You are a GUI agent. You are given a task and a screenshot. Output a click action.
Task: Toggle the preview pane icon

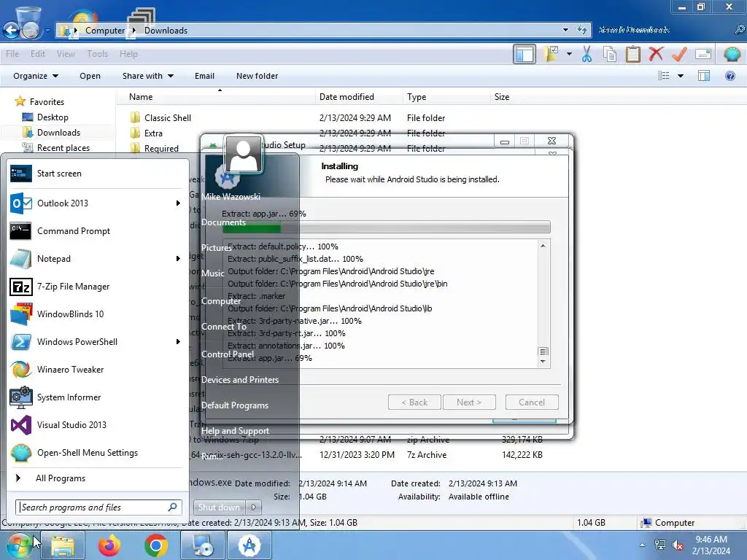coord(704,76)
